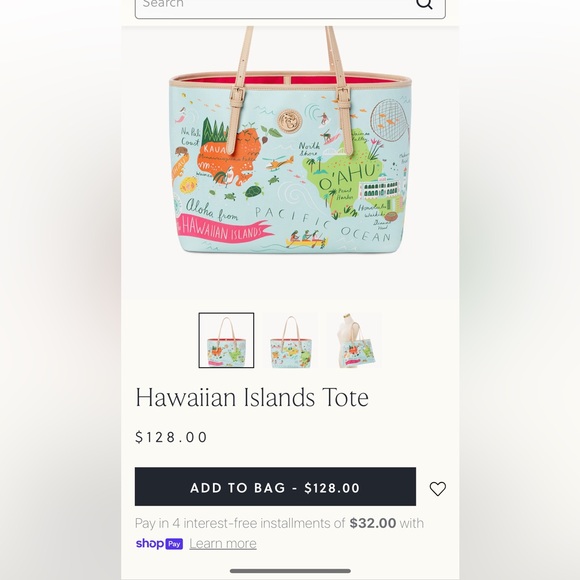Viewport: 580px width, 580px height.
Task: Tap the Shop Pay logo
Action: click(159, 543)
